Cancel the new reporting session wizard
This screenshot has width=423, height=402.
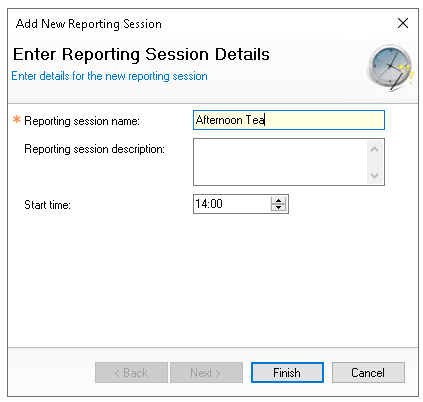click(368, 372)
